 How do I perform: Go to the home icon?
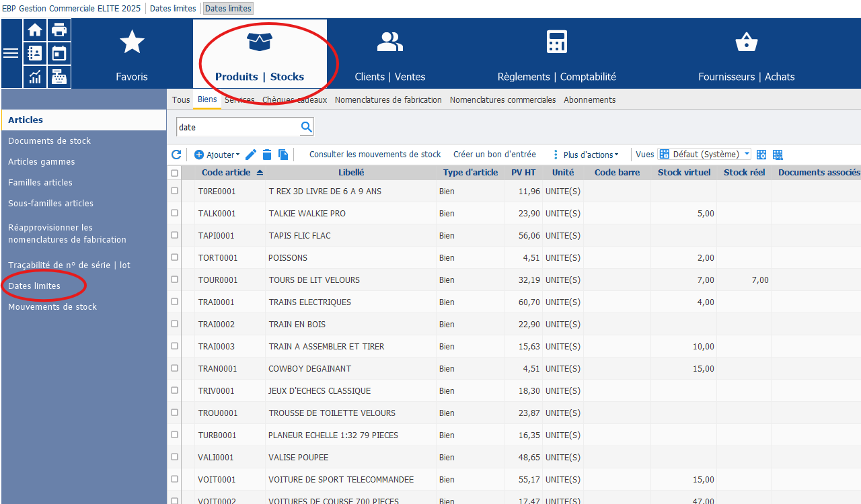[35, 30]
